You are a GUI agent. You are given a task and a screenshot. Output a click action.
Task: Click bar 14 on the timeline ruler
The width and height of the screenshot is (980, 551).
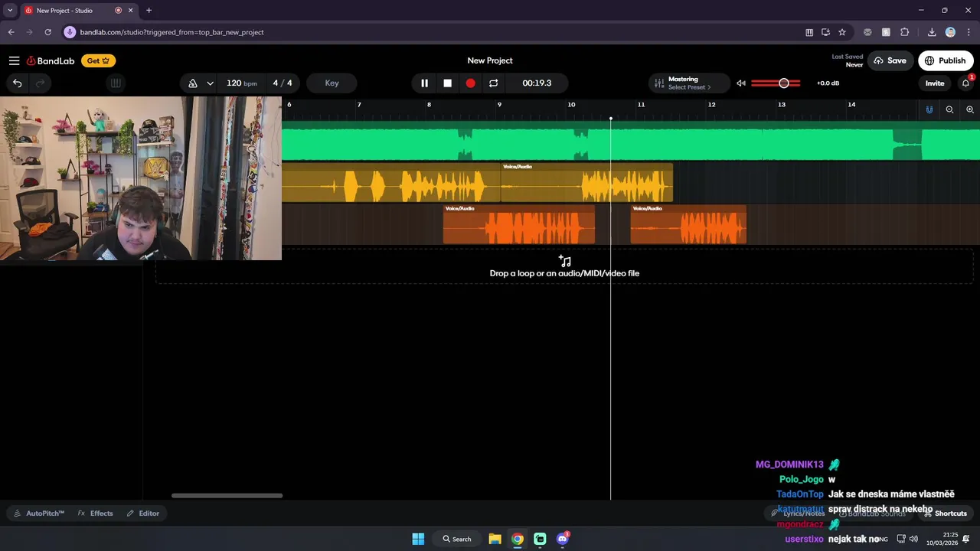(851, 105)
